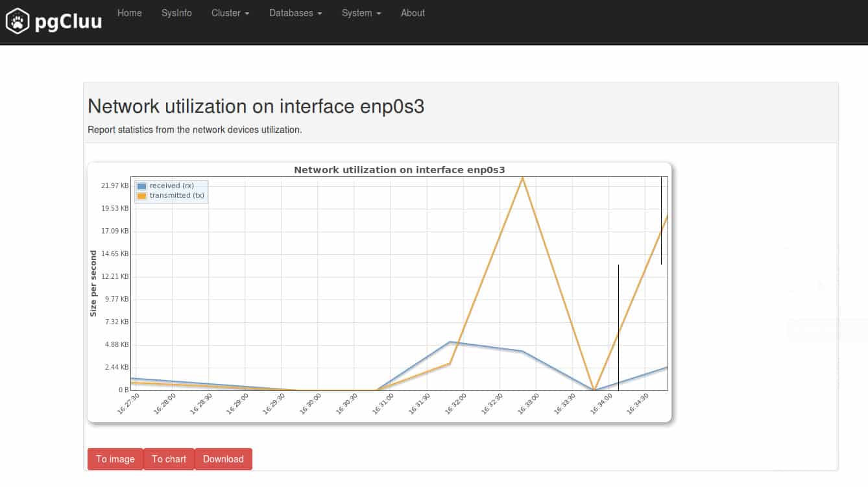The width and height of the screenshot is (868, 487).
Task: Click the blue received (rx) legend swatch
Action: tap(141, 186)
